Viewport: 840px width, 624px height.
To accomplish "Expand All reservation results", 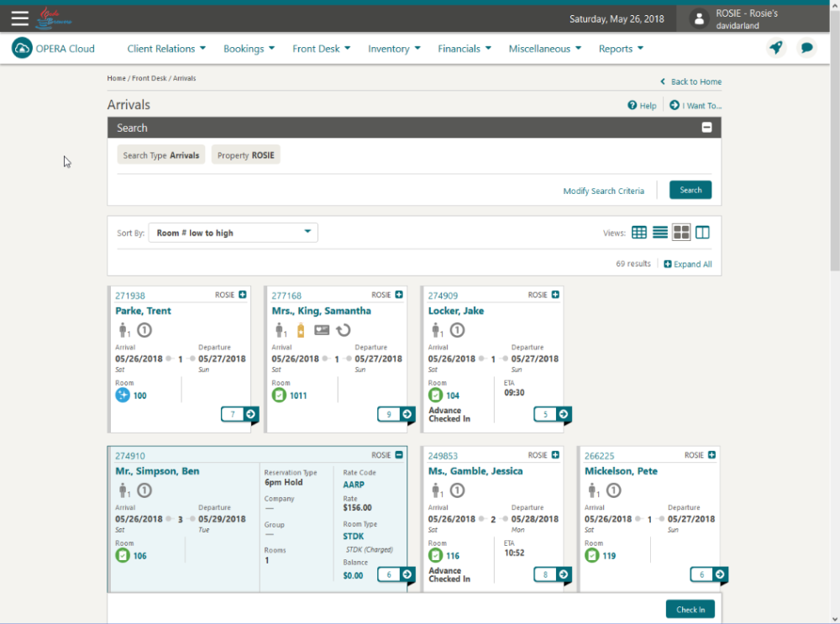I will pos(688,264).
